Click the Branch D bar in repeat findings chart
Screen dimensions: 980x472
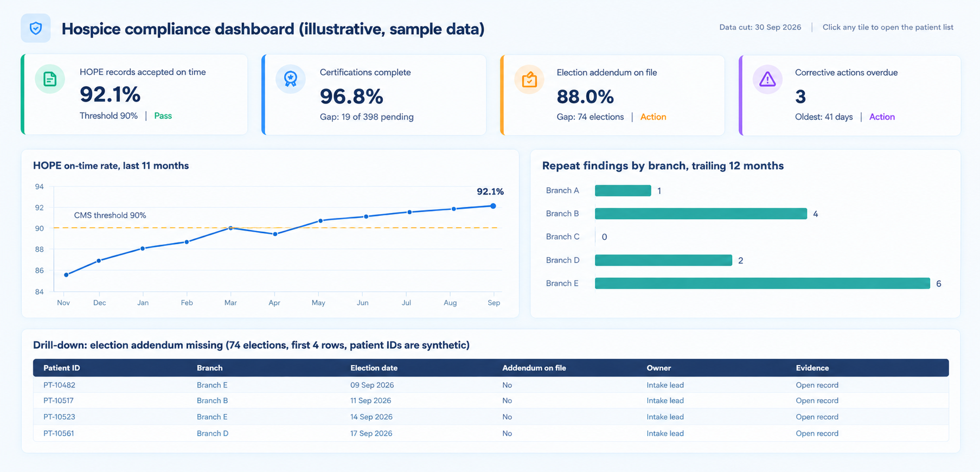[663, 260]
